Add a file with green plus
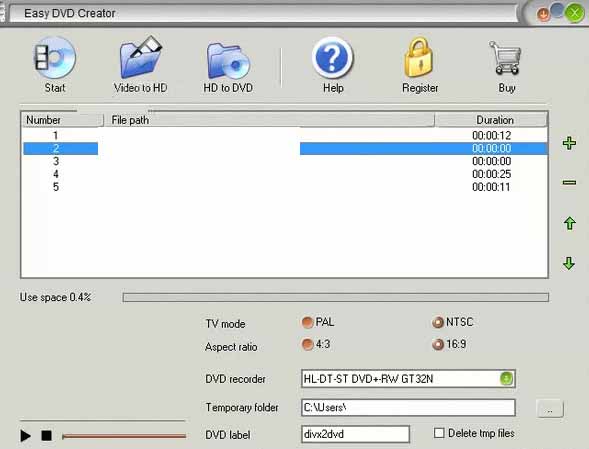This screenshot has height=449, width=589. coord(569,143)
